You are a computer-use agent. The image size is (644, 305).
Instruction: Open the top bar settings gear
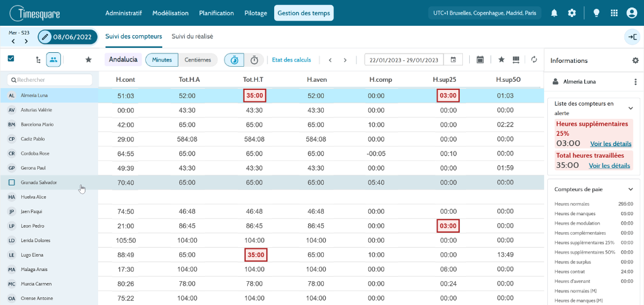572,13
